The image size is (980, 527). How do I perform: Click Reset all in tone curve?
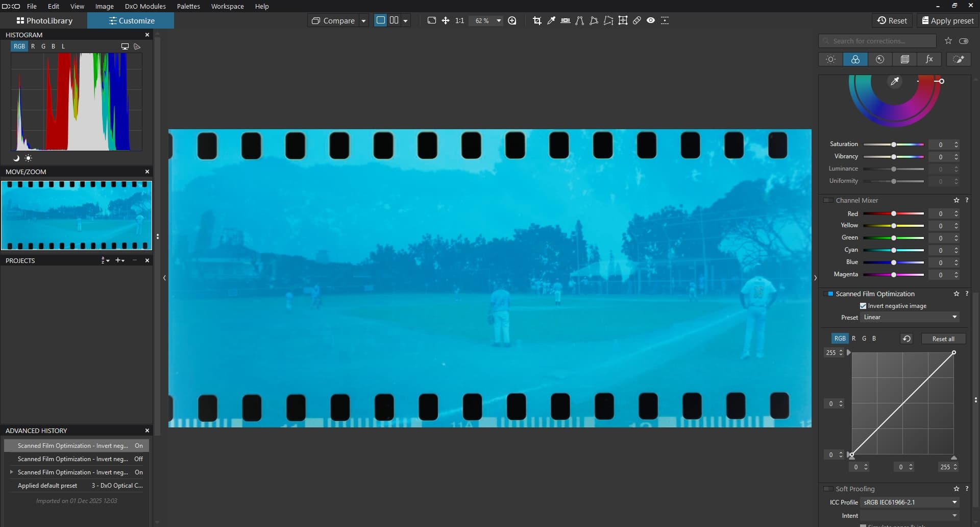943,339
